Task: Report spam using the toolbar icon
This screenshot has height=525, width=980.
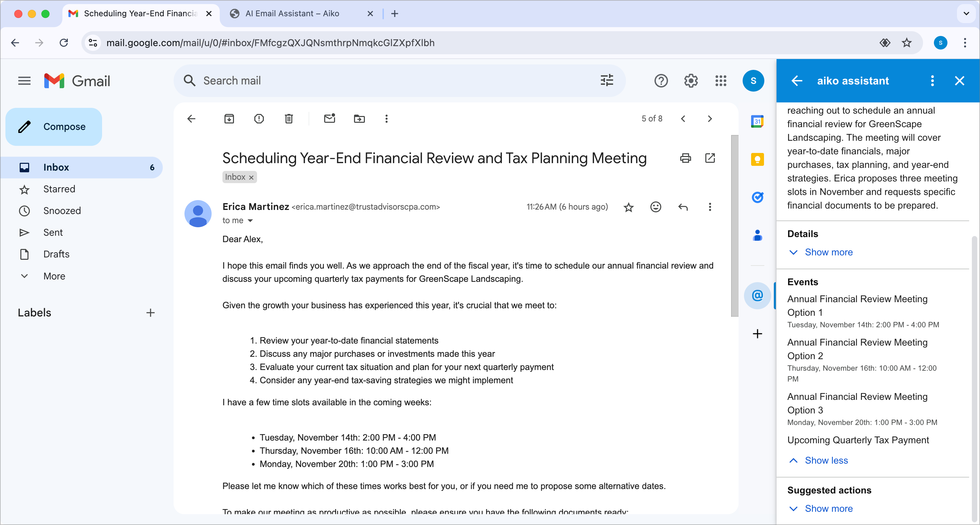Action: point(259,118)
